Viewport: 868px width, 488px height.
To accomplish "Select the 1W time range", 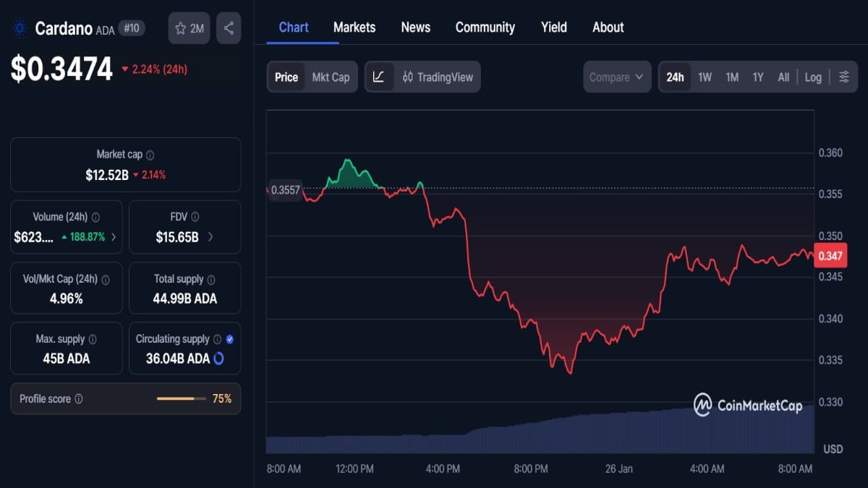I will 705,77.
